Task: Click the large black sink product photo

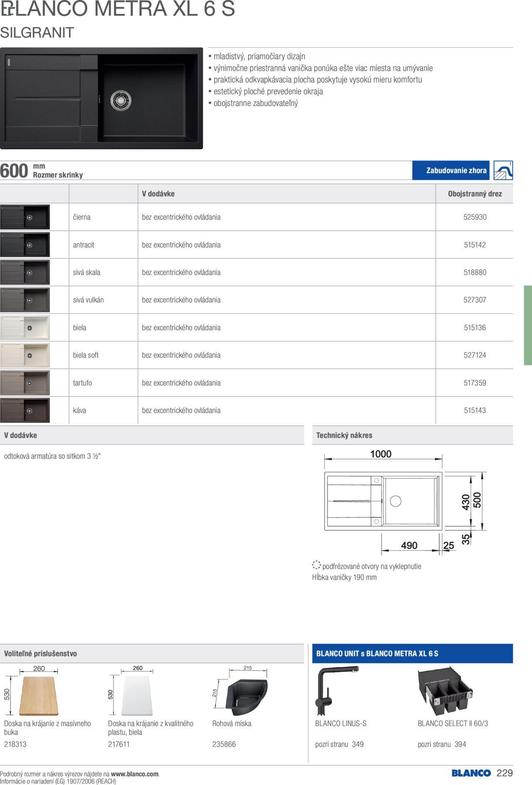Action: click(x=101, y=99)
